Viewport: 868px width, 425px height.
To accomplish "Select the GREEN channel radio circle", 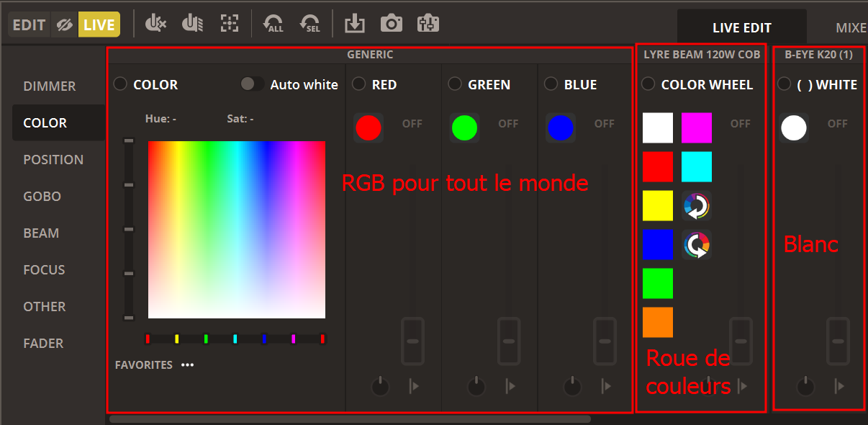I will point(455,84).
